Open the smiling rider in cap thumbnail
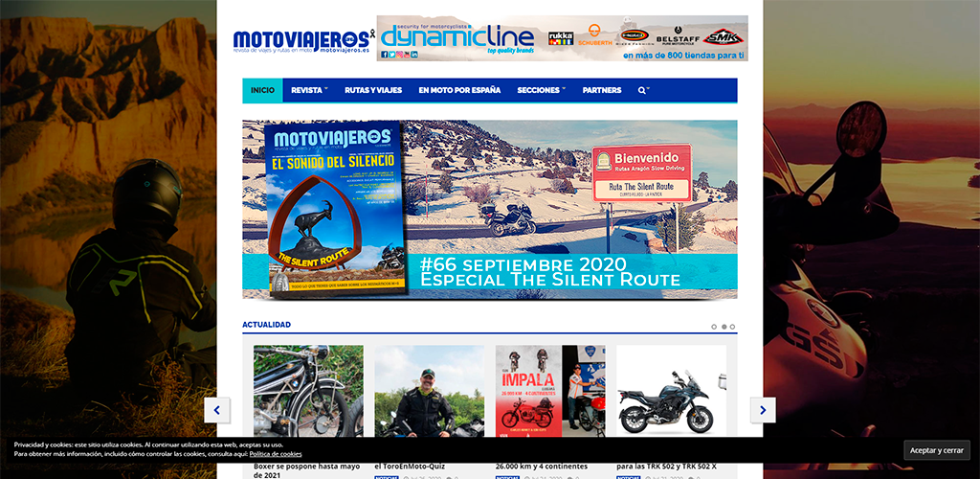This screenshot has height=479, width=980. click(430, 391)
